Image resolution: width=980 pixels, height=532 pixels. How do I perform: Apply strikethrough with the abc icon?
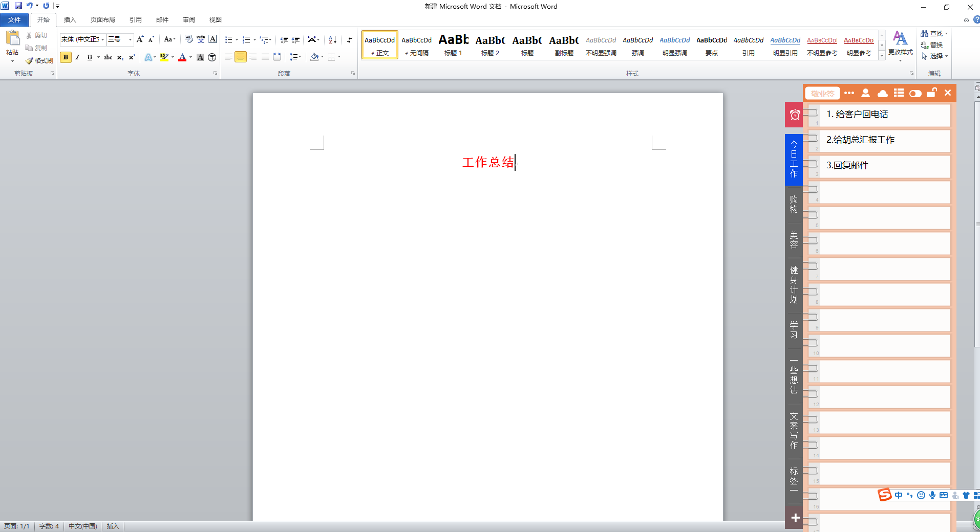(x=108, y=57)
